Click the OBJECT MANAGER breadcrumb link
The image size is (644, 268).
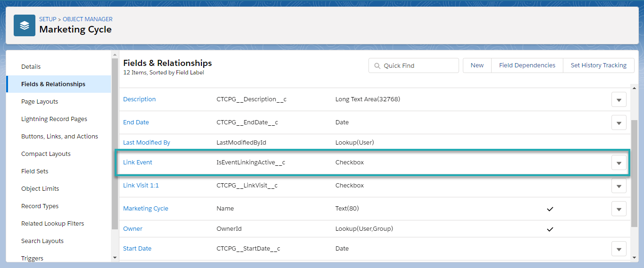(x=88, y=19)
